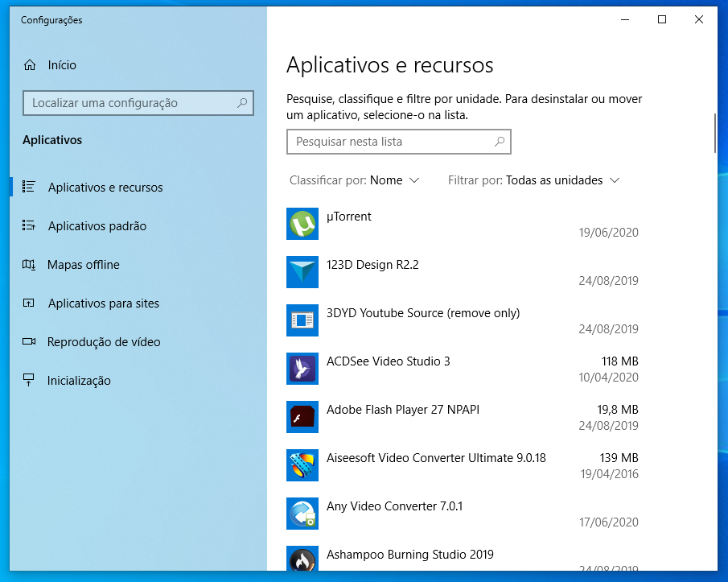
Task: Click the Aiseesoft Video Converter icon
Action: [302, 465]
